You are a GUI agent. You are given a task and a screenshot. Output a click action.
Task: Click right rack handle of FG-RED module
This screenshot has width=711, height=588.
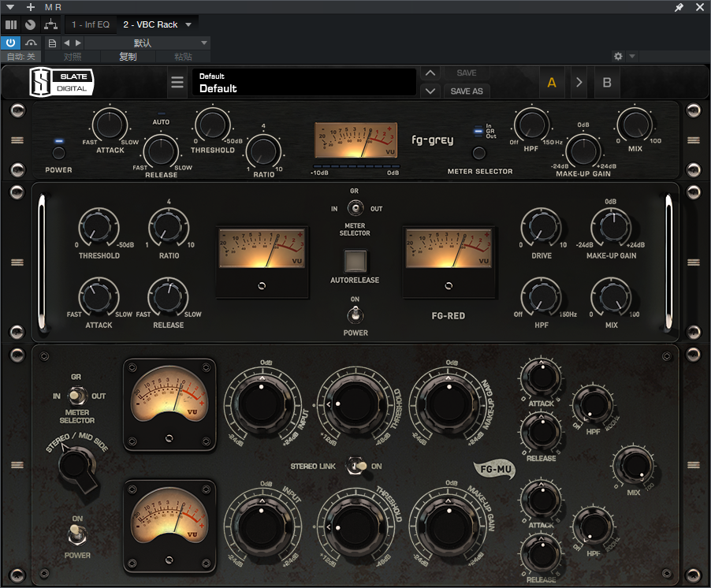[x=694, y=262]
